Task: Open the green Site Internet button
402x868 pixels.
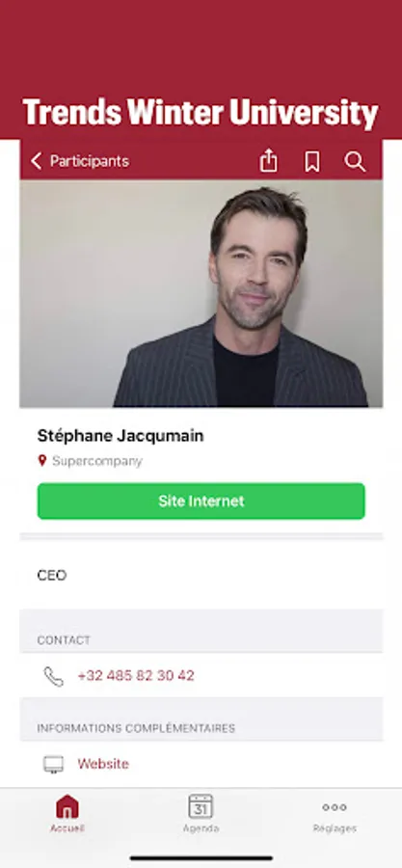Action: [x=201, y=501]
